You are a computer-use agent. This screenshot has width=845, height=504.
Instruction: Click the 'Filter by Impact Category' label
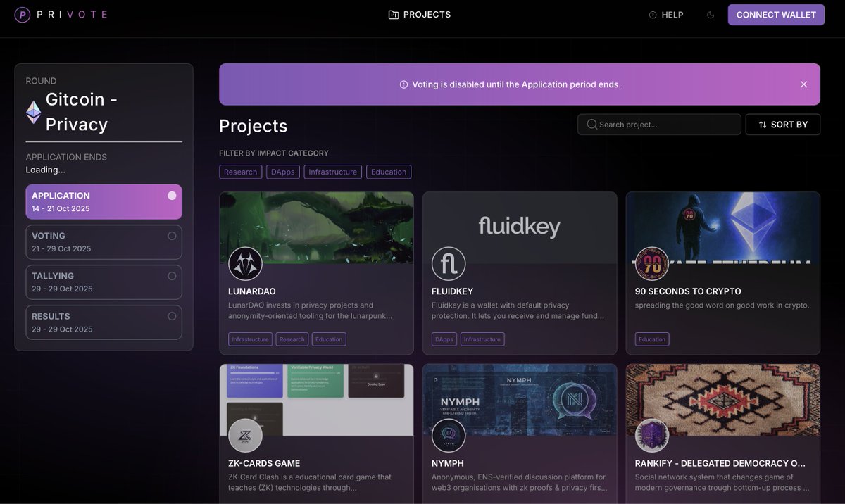point(274,153)
